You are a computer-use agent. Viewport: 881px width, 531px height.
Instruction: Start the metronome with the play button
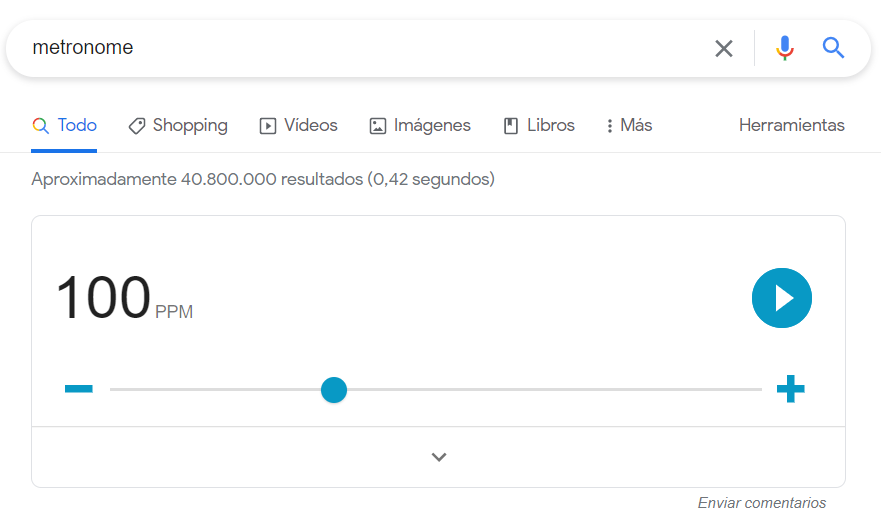(782, 298)
